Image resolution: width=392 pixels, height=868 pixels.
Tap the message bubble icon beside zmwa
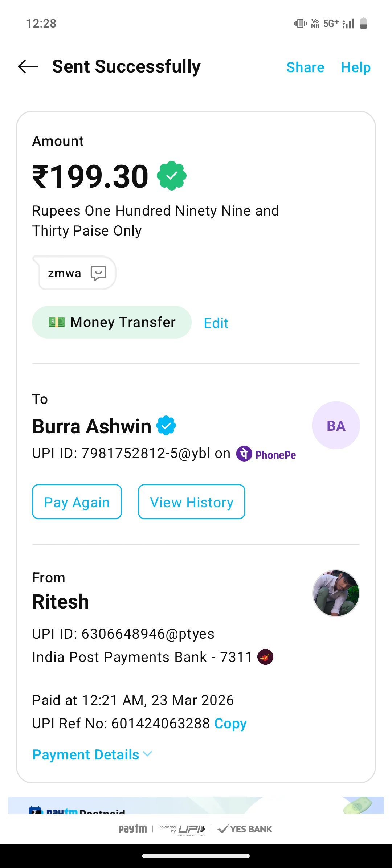pyautogui.click(x=98, y=273)
